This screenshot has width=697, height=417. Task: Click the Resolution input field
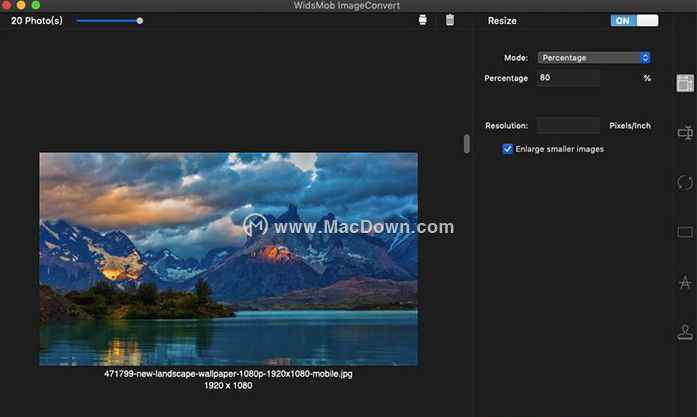(x=568, y=125)
